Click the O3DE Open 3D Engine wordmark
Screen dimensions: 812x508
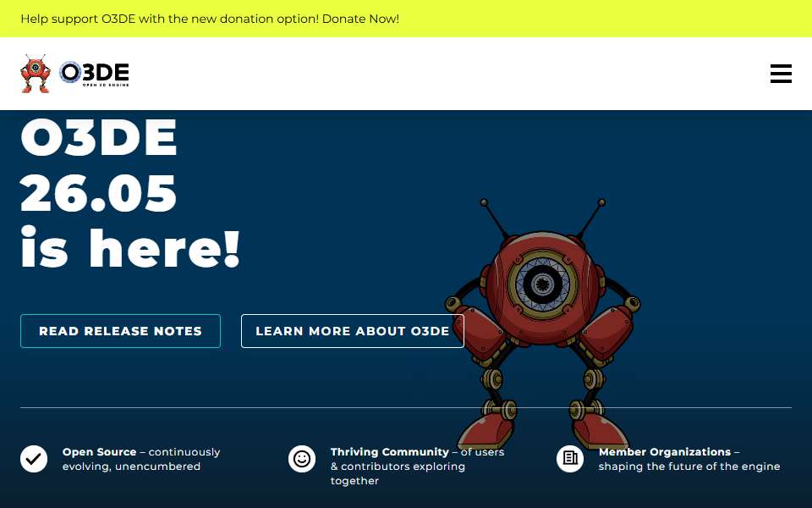click(x=94, y=74)
